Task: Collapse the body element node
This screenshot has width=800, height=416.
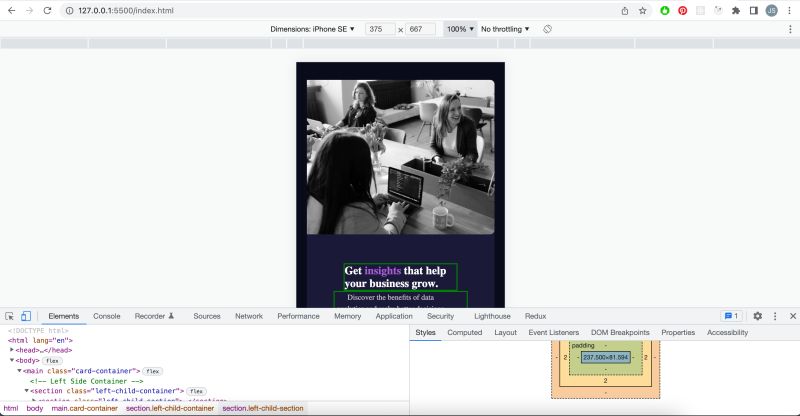Action: click(12, 360)
